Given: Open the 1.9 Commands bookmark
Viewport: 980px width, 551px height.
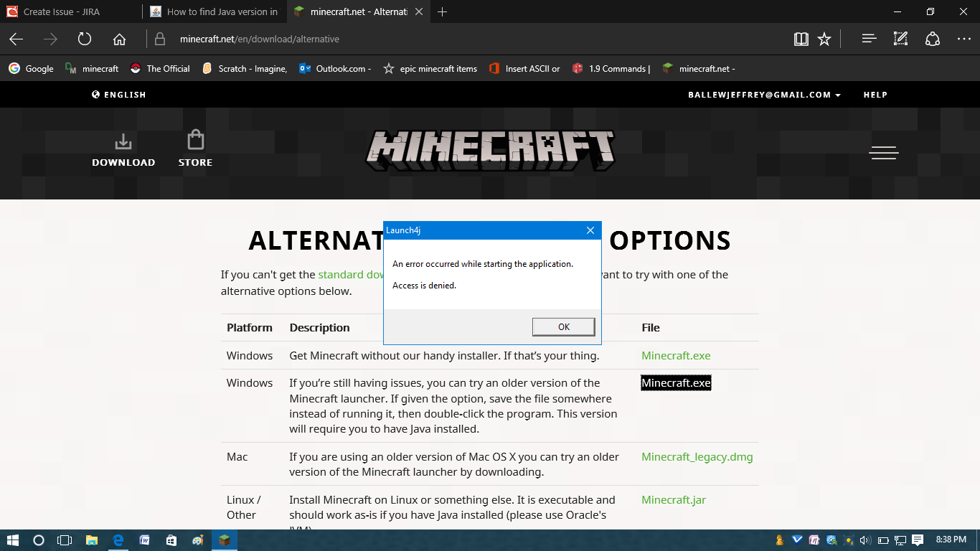Looking at the screenshot, I should (611, 69).
